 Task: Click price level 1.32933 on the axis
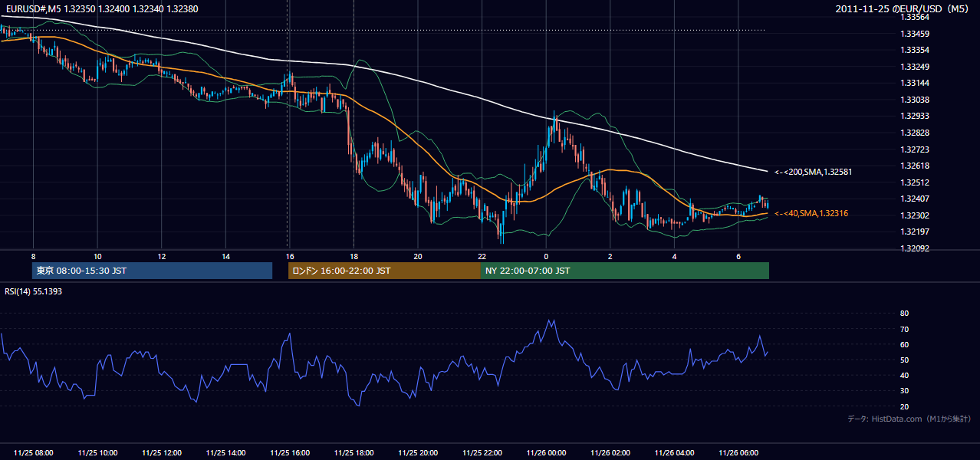916,116
